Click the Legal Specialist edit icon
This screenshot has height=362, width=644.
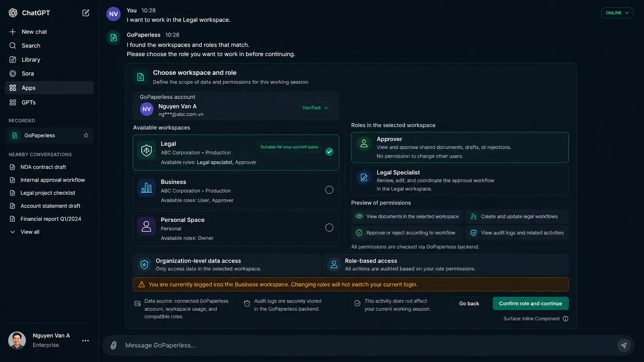coord(364,177)
